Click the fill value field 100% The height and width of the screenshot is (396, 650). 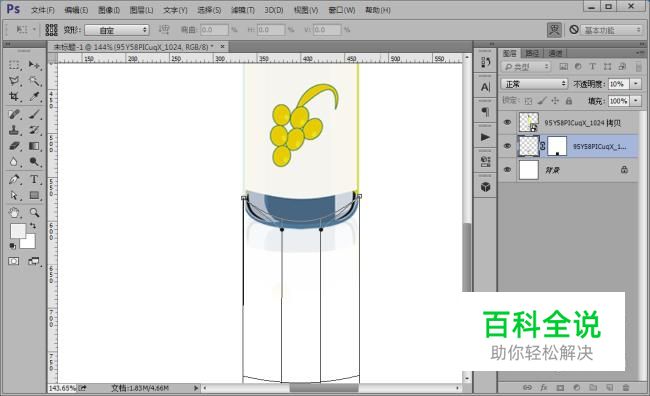pyautogui.click(x=618, y=101)
